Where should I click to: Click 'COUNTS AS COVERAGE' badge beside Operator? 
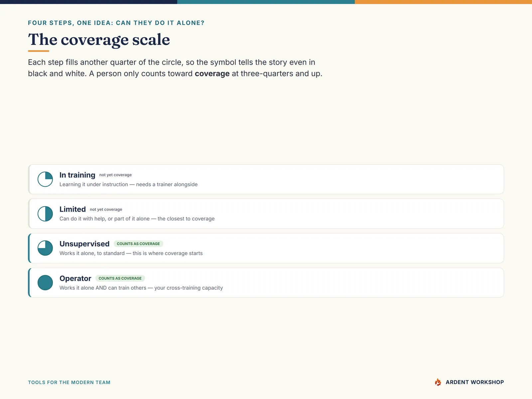[x=120, y=278]
